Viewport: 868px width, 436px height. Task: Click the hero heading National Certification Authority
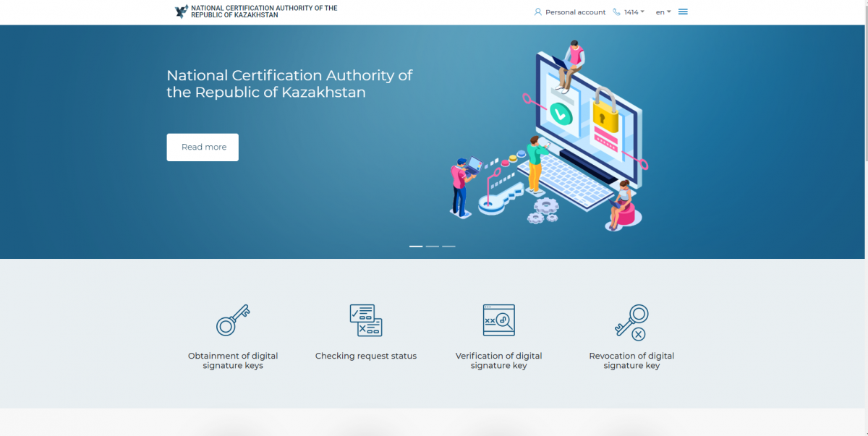pyautogui.click(x=289, y=84)
